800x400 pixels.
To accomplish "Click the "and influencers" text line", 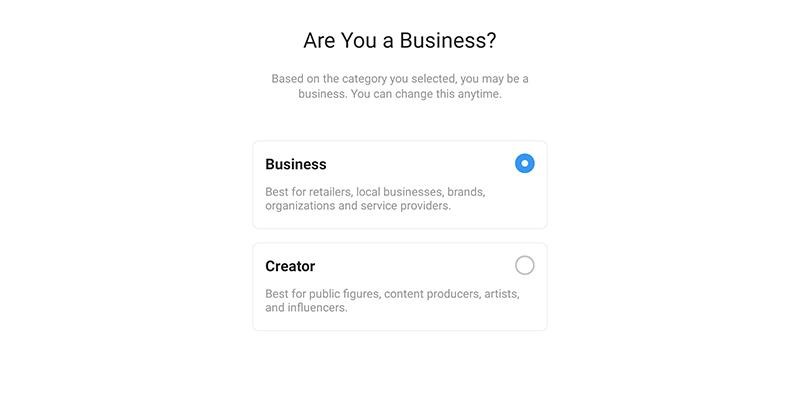I will tap(306, 308).
